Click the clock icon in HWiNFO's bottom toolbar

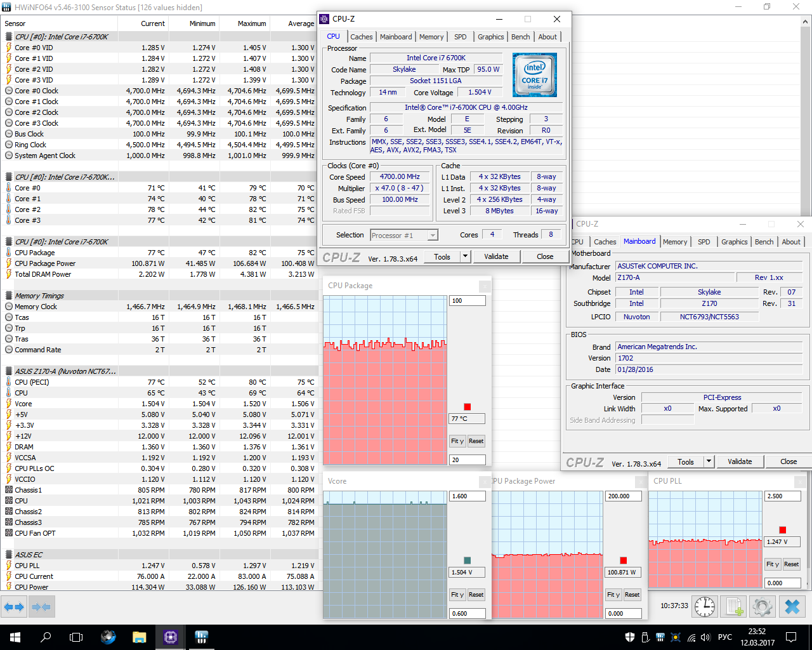(705, 607)
